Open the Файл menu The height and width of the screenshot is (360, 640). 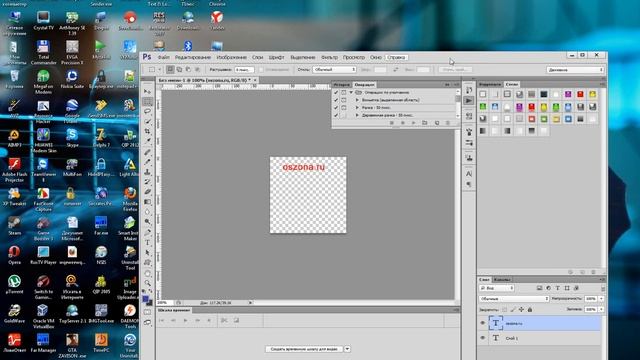coord(163,58)
